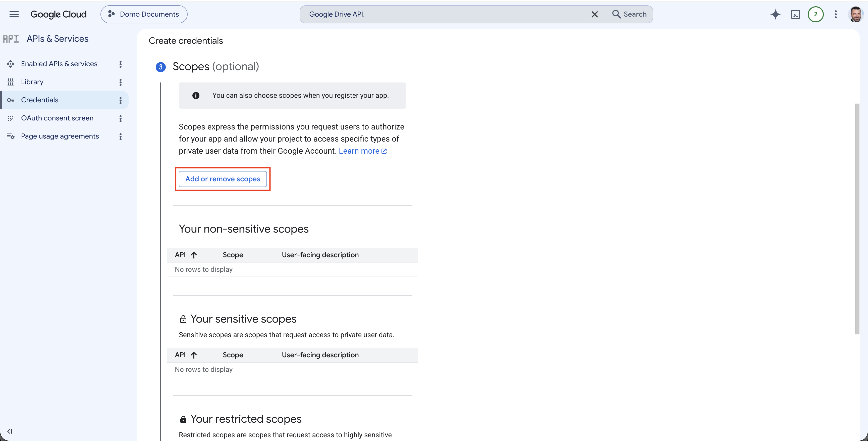Click Your non-sensitive scopes heading
This screenshot has height=441, width=868.
(244, 229)
